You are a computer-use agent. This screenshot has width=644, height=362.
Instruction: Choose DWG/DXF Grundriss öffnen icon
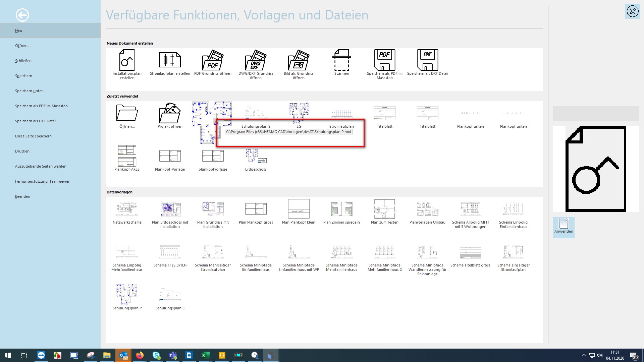coord(256,60)
